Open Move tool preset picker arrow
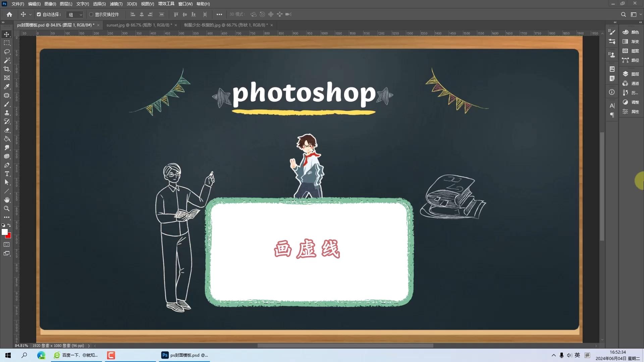This screenshot has width=644, height=362. tap(30, 14)
